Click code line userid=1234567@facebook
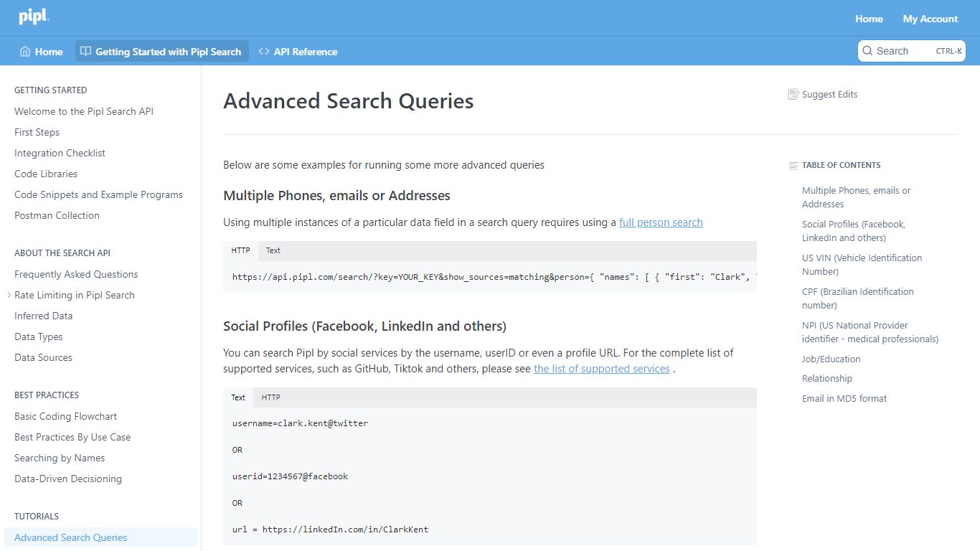This screenshot has height=551, width=980. (290, 476)
